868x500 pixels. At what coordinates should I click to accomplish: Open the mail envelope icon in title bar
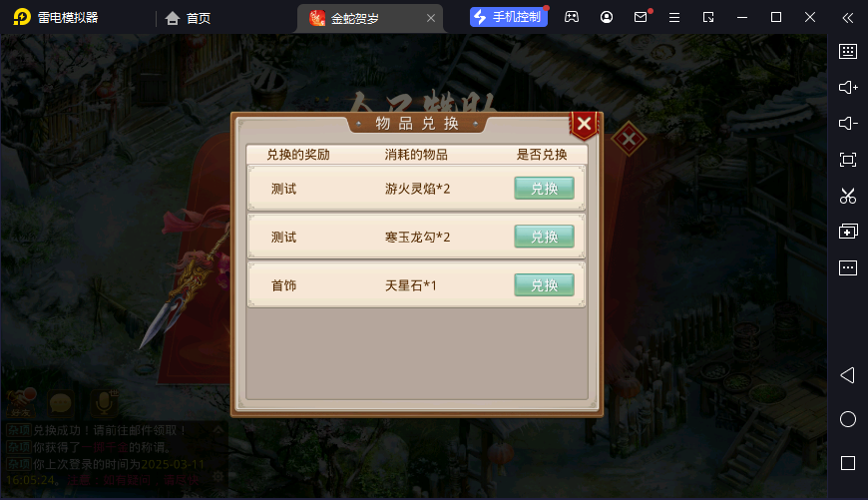click(641, 17)
